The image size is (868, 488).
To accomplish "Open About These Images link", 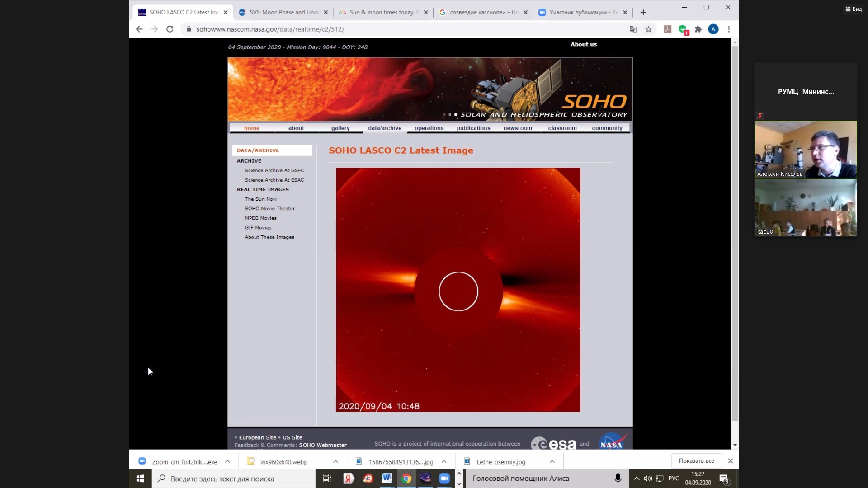I will tap(269, 237).
